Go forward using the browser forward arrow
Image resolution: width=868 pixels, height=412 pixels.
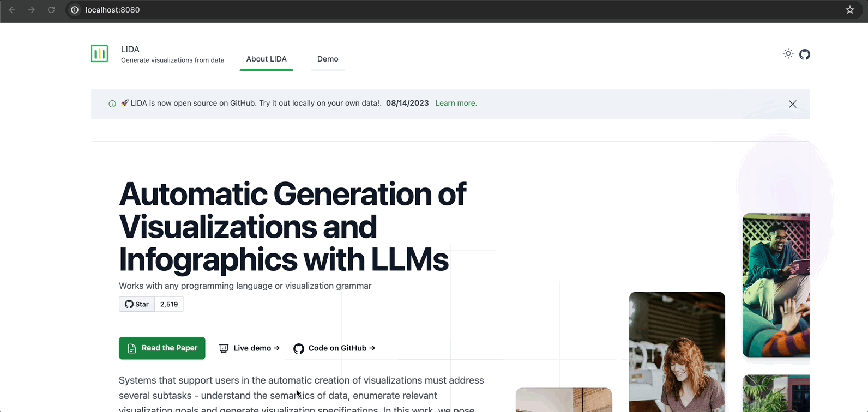point(32,10)
